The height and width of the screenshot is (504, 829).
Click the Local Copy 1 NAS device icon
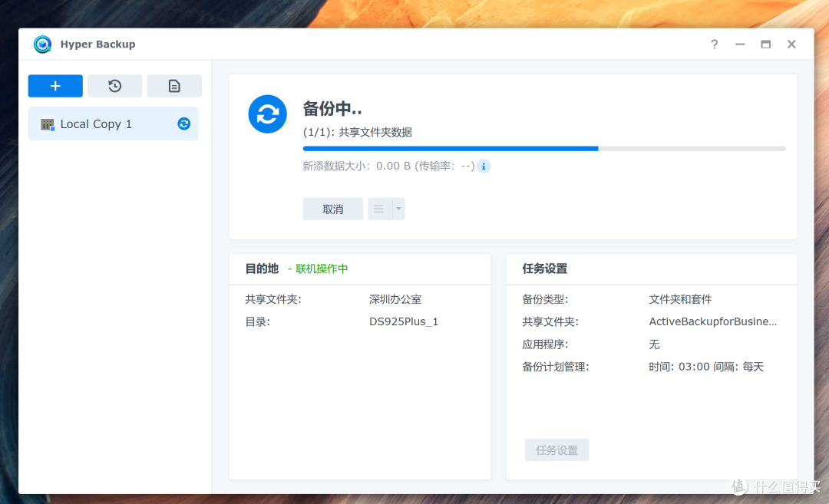click(x=48, y=124)
